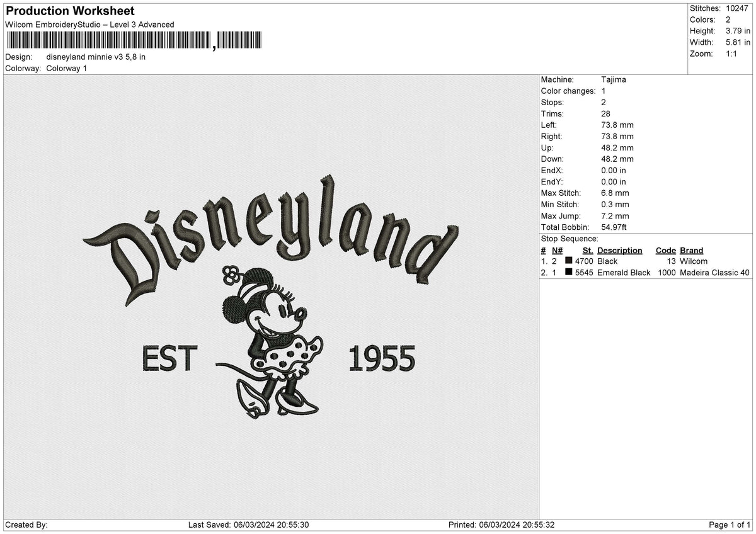The height and width of the screenshot is (534, 756).
Task: Click the 'Code' column header
Action: pos(665,251)
